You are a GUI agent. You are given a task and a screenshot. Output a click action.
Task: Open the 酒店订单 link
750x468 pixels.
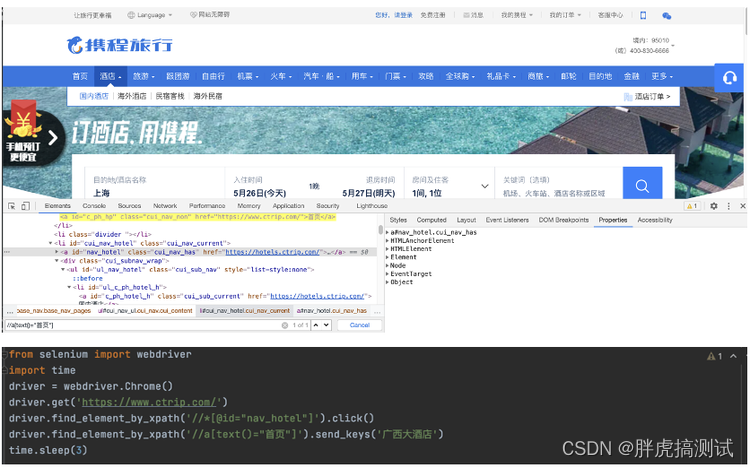click(x=648, y=97)
